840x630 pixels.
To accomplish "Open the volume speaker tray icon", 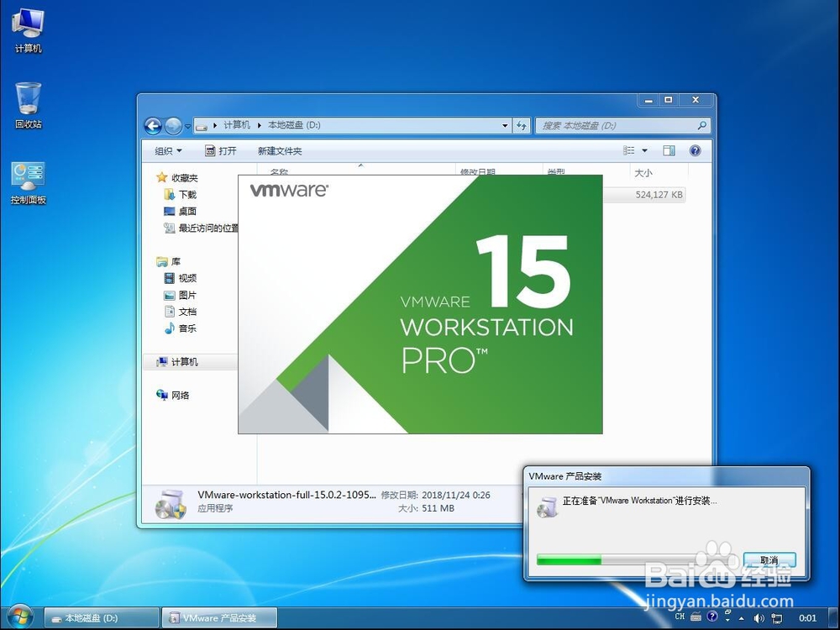I will (759, 618).
